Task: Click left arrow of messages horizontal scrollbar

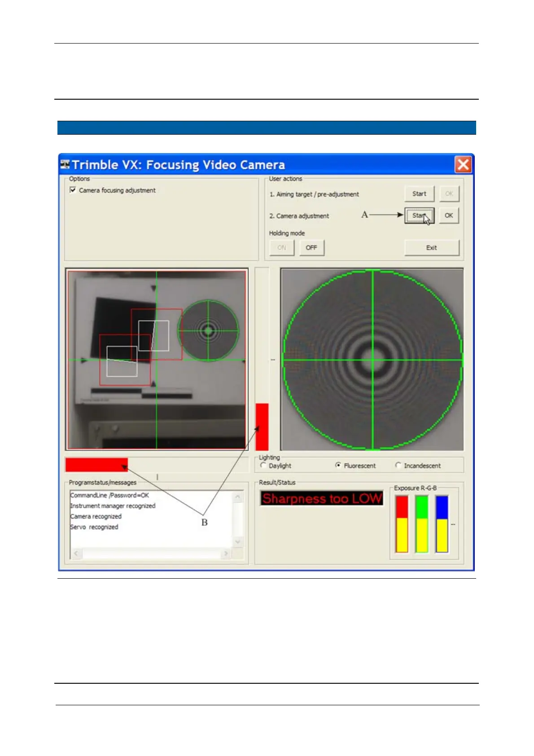Action: tap(76, 553)
